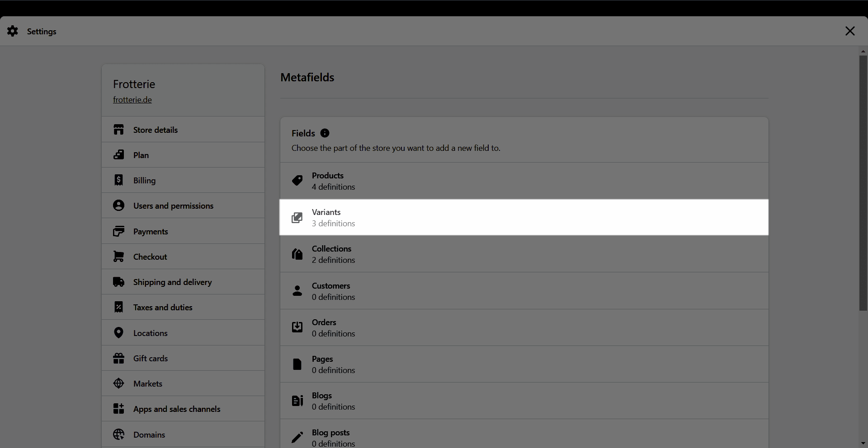The width and height of the screenshot is (868, 448).
Task: Click the Plan card icon
Action: tap(118, 155)
